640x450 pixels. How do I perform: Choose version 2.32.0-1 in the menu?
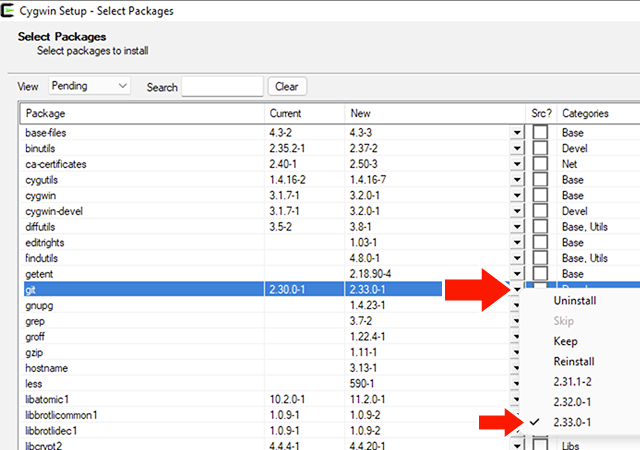pyautogui.click(x=575, y=402)
